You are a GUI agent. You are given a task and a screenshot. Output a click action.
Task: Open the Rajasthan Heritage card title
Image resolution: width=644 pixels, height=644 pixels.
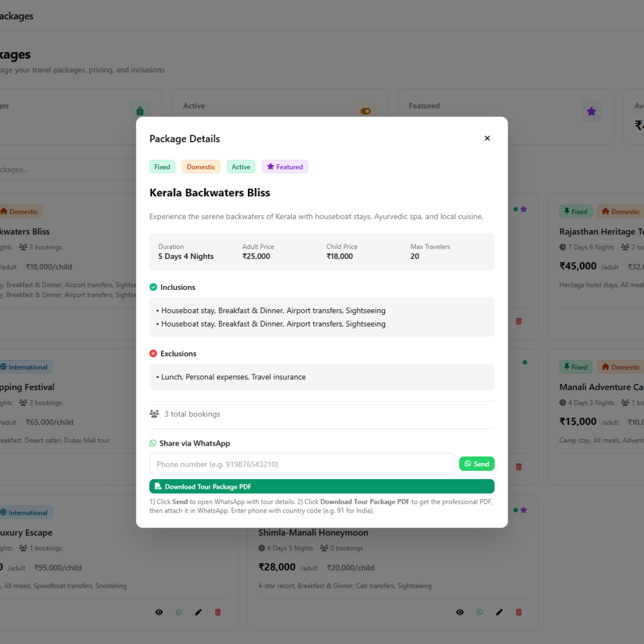(x=601, y=232)
